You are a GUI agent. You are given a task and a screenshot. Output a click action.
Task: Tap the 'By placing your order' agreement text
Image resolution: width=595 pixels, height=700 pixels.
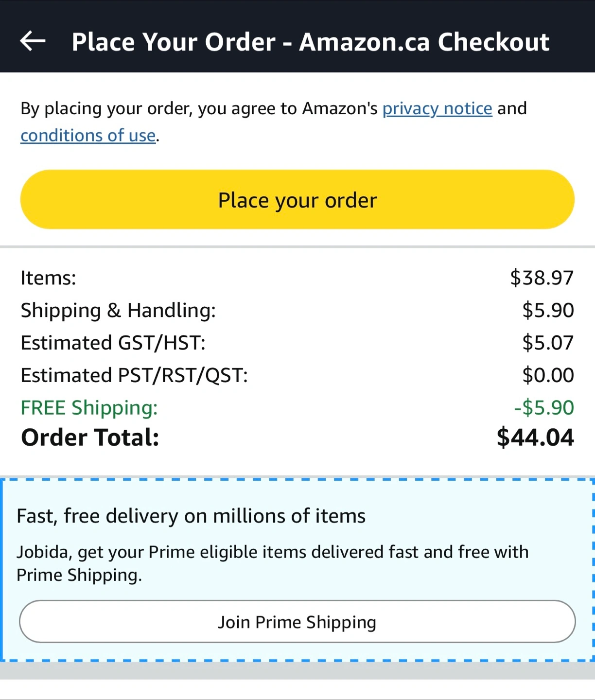coord(198,108)
